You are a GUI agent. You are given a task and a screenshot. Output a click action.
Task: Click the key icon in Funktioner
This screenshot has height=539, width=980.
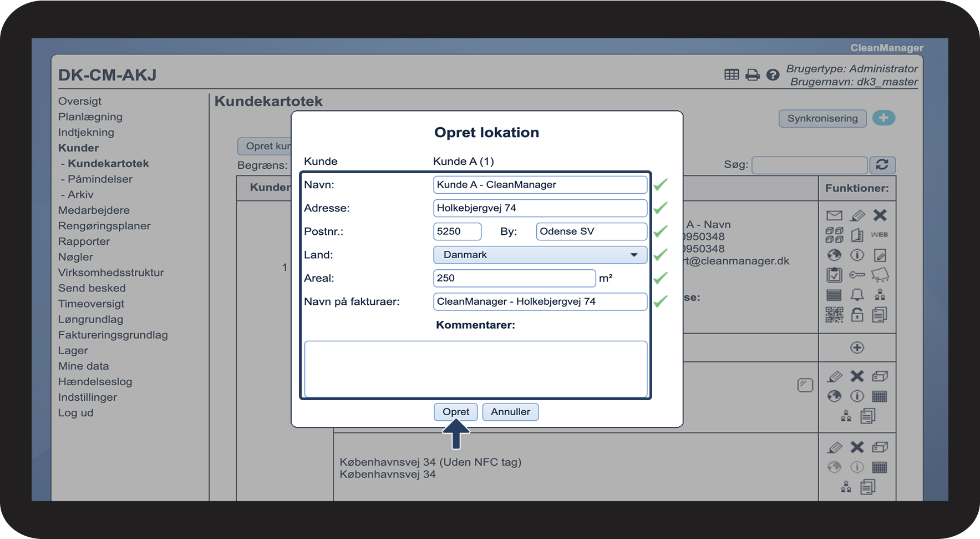857,275
